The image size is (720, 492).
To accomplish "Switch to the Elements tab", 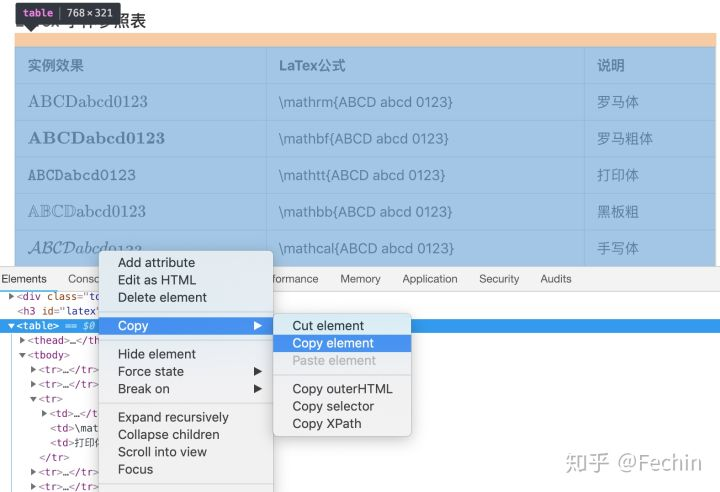I will point(24,279).
